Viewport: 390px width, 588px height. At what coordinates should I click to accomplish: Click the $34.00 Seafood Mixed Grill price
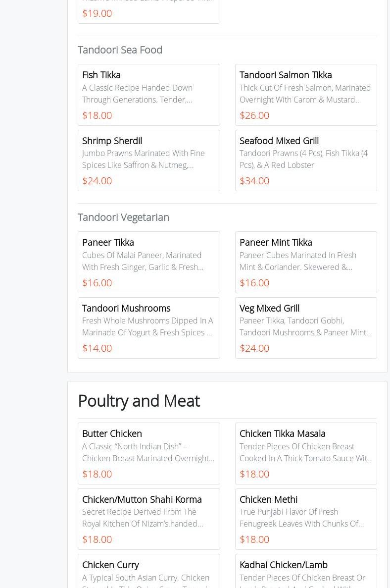[254, 181]
